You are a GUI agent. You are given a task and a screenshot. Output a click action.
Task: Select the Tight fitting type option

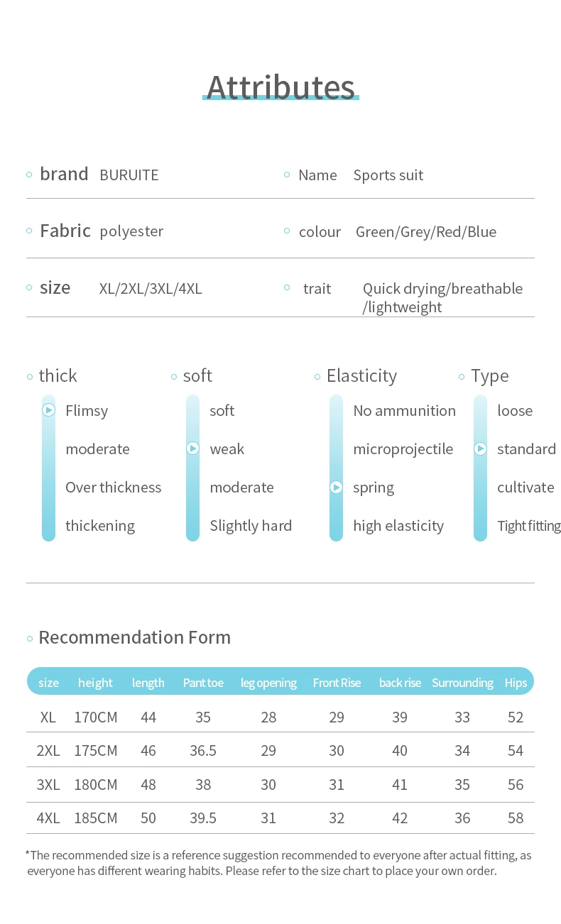[x=528, y=526]
